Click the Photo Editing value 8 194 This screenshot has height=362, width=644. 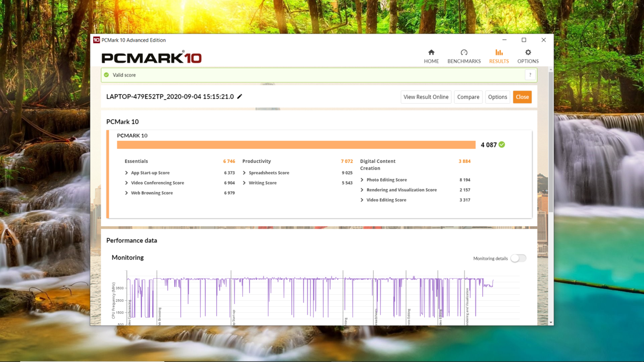pyautogui.click(x=465, y=180)
